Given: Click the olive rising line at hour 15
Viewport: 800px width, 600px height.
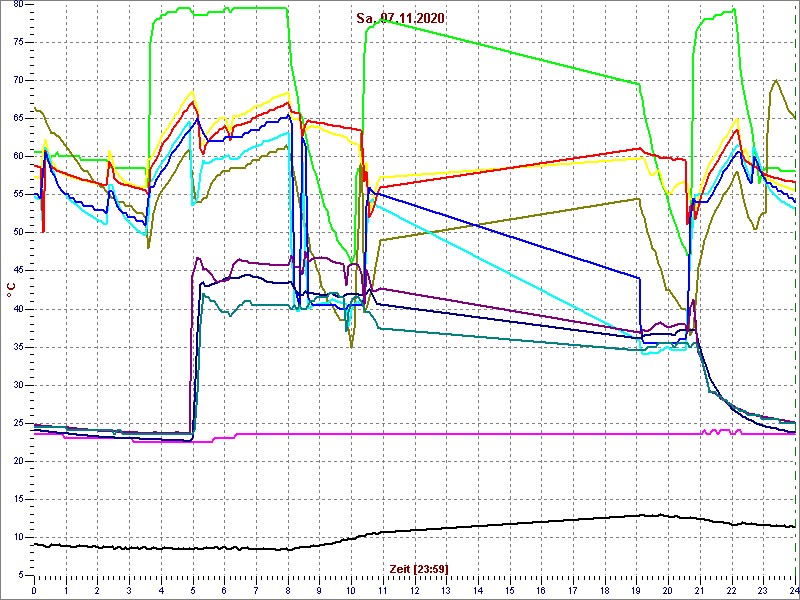Looking at the screenshot, I should (x=510, y=218).
